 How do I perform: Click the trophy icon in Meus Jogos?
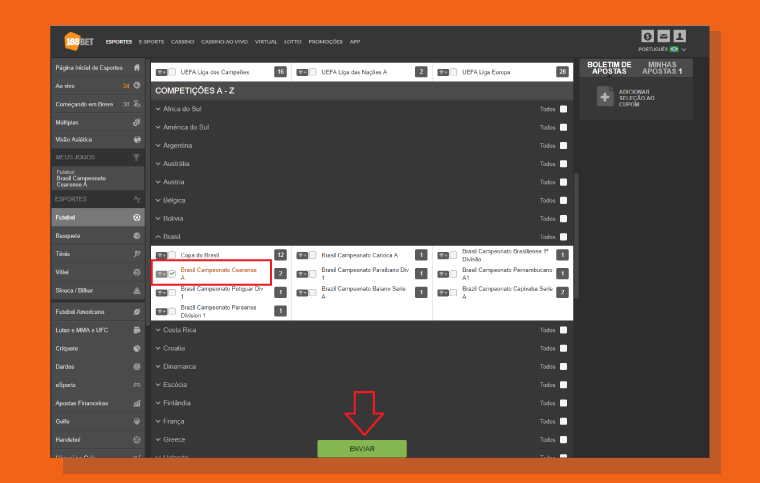coord(137,157)
